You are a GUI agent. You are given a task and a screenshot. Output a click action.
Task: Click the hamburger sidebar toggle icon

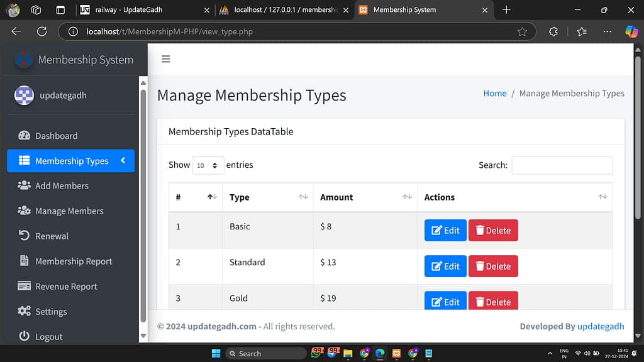click(166, 59)
